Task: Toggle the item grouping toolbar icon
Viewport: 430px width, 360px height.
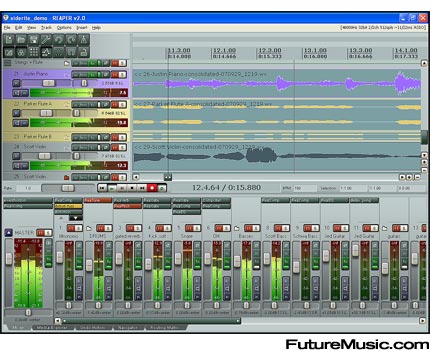Action: tap(21, 52)
